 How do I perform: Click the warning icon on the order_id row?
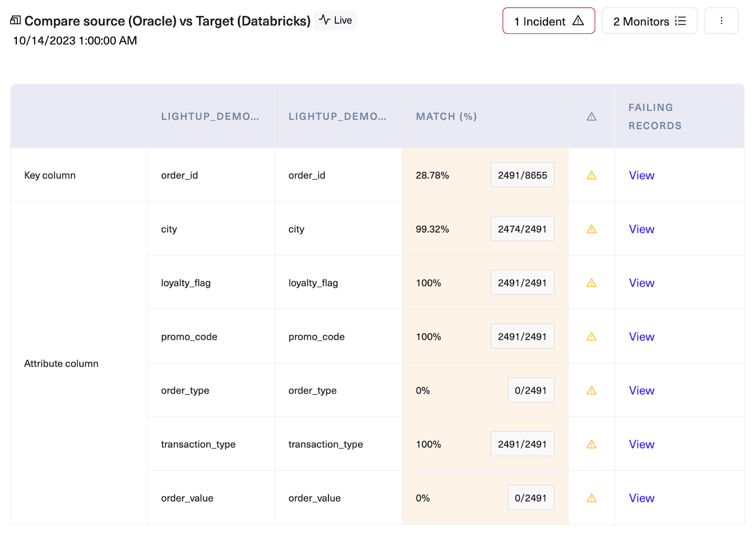coord(591,175)
